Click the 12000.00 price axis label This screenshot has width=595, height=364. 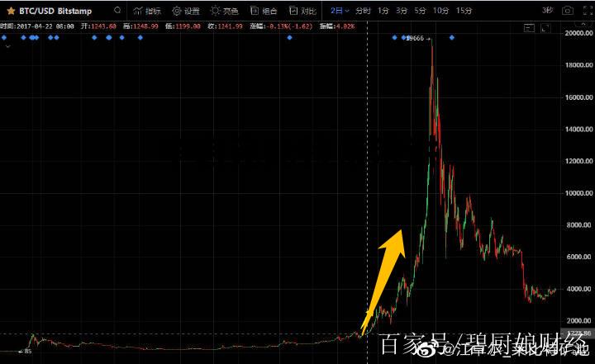pyautogui.click(x=578, y=161)
